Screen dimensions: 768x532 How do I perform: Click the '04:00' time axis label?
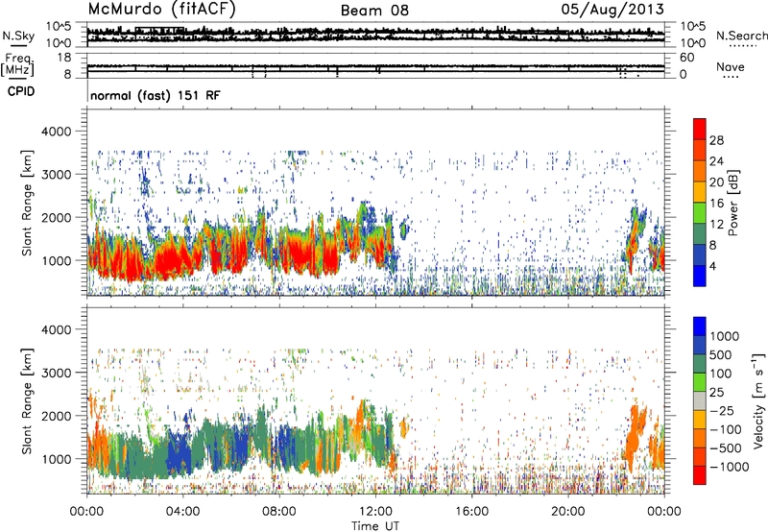pos(182,512)
